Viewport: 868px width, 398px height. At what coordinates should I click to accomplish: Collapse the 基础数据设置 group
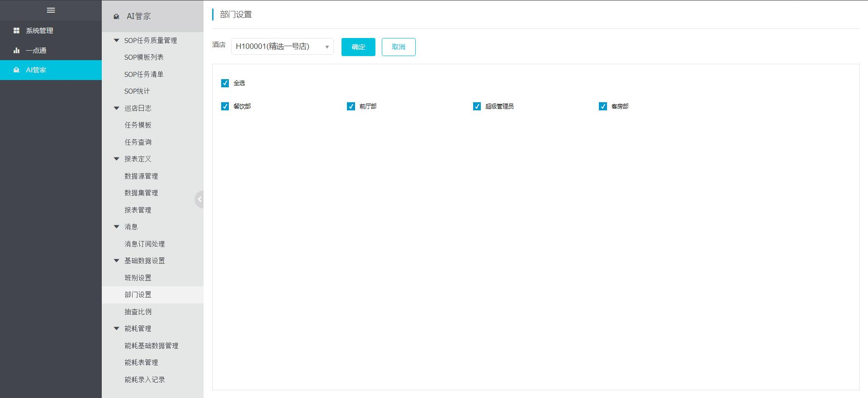pos(116,261)
